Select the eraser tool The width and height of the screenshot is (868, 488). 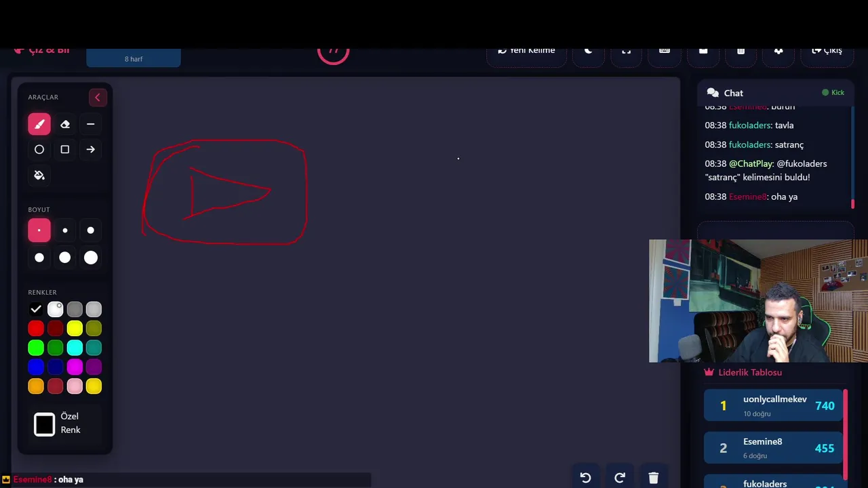65,124
